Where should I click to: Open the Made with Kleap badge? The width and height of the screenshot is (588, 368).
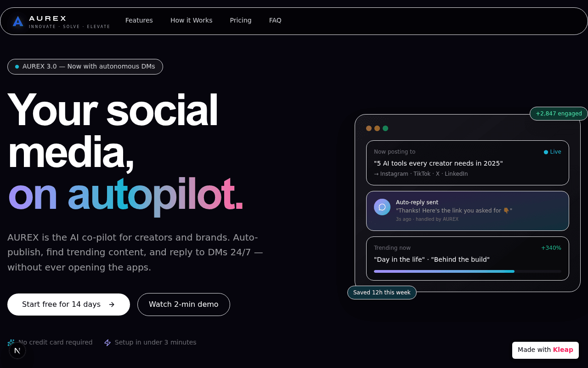point(545,350)
